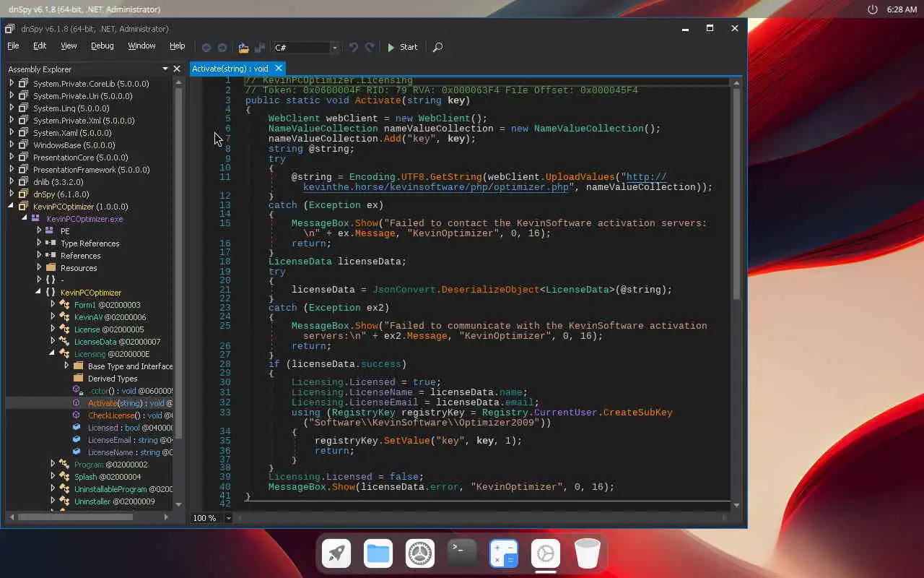This screenshot has width=924, height=578.
Task: Click the .cctor static constructor icon
Action: tap(78, 391)
